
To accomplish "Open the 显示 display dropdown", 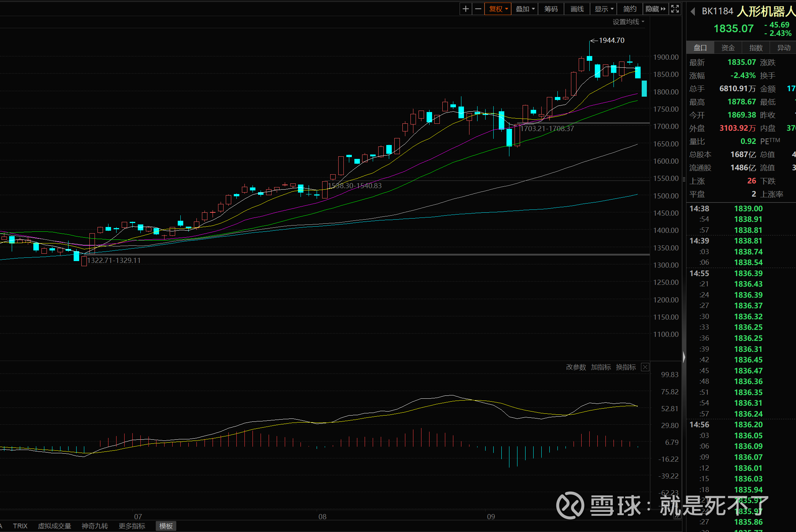I will tap(604, 9).
